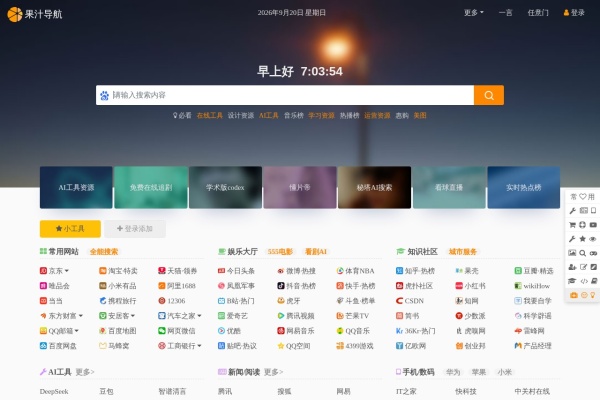Image resolution: width=600 pixels, height=400 pixels.
Task: Click the sidebar gamepad icon
Action: tap(593, 253)
